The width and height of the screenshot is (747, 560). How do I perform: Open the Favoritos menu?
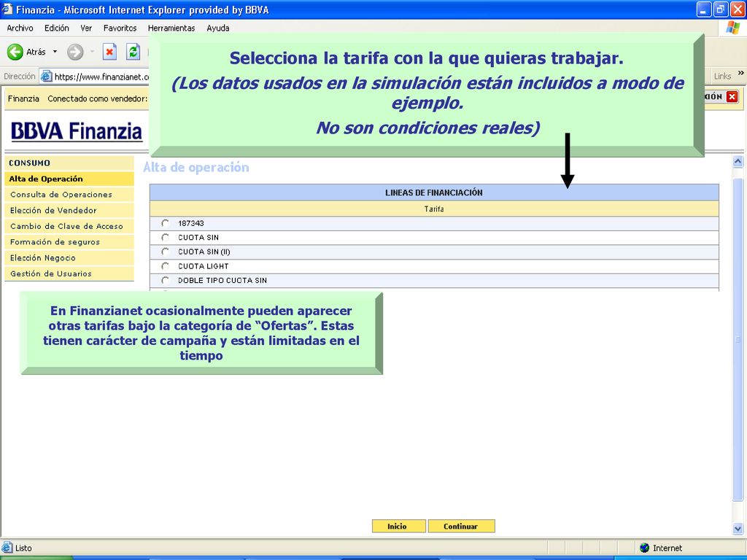pyautogui.click(x=120, y=28)
